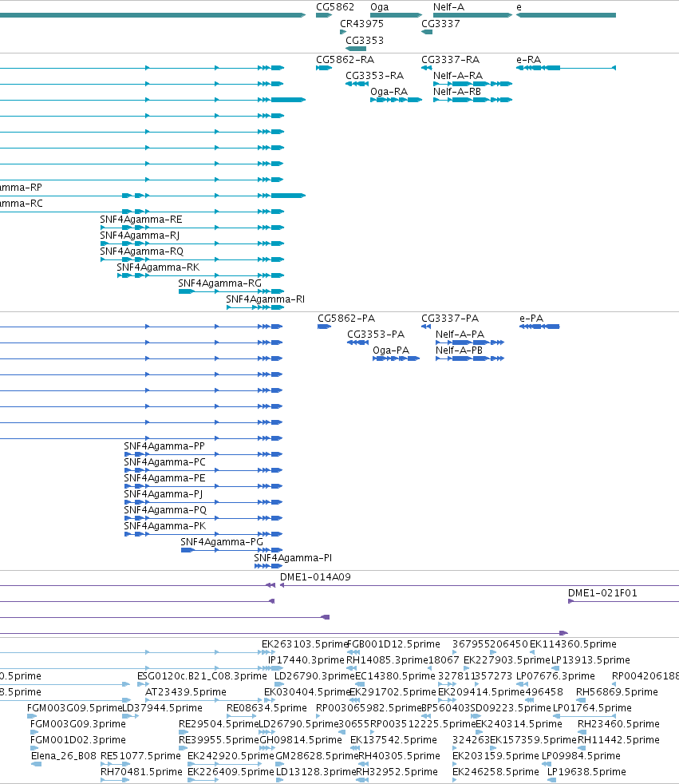The width and height of the screenshot is (679, 784).
Task: Click transcript SNF4Agamma-RQ
Action: click(141, 251)
